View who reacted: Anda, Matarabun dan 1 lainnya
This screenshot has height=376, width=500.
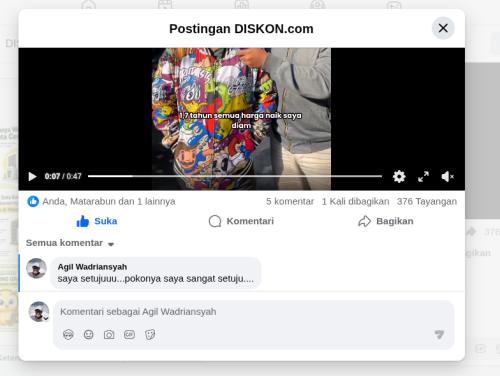point(109,201)
